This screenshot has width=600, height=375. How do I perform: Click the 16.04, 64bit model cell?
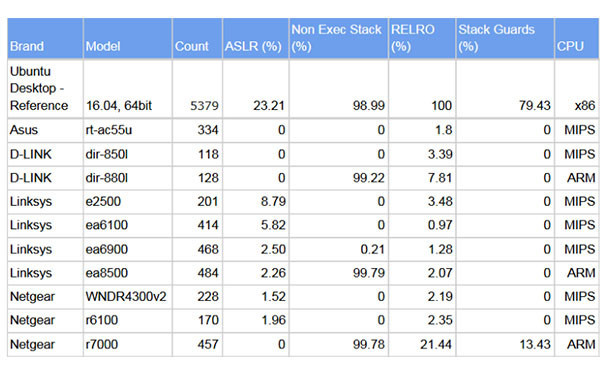point(128,88)
